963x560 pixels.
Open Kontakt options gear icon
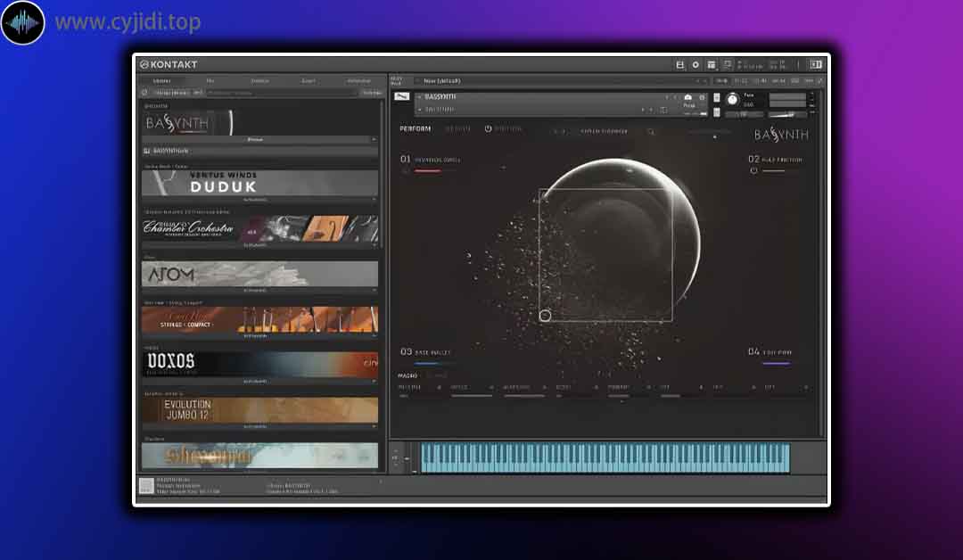click(695, 64)
